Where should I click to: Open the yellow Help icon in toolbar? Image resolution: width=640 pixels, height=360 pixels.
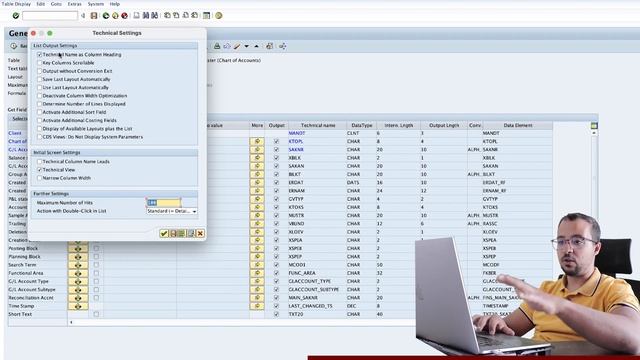point(219,16)
